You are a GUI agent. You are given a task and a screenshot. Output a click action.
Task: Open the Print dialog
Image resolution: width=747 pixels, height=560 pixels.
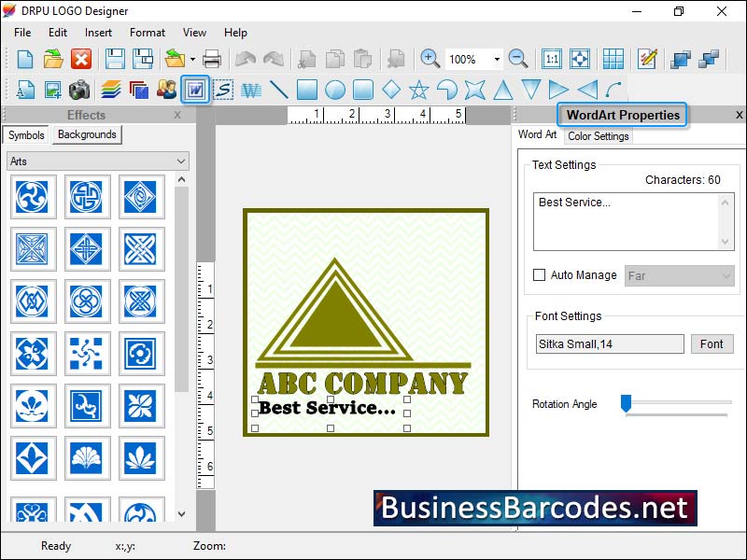click(213, 58)
